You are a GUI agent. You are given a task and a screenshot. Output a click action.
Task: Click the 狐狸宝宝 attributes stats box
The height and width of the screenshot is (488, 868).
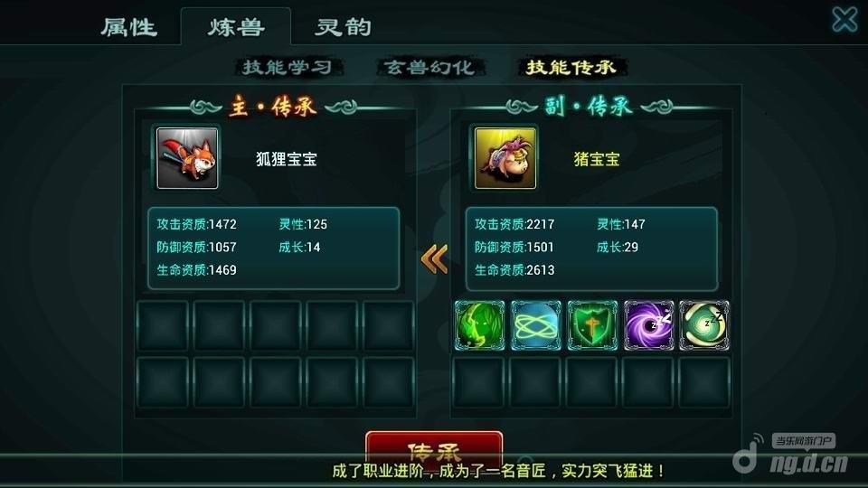click(x=273, y=249)
